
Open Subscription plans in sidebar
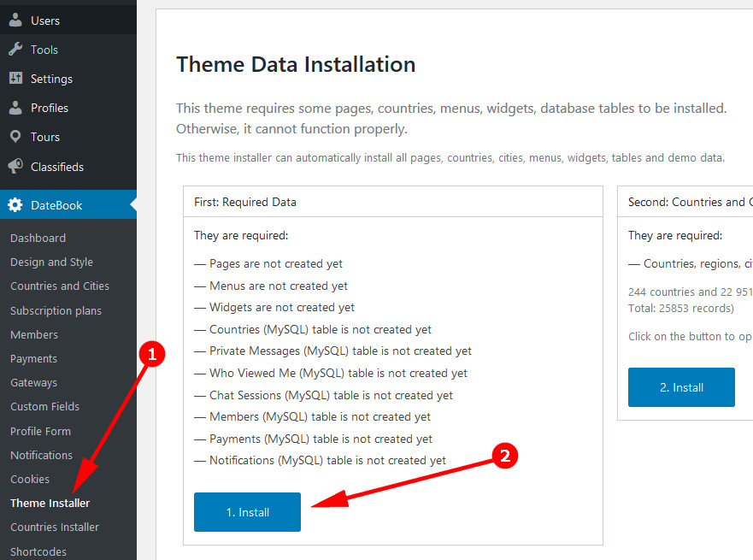[x=56, y=310]
